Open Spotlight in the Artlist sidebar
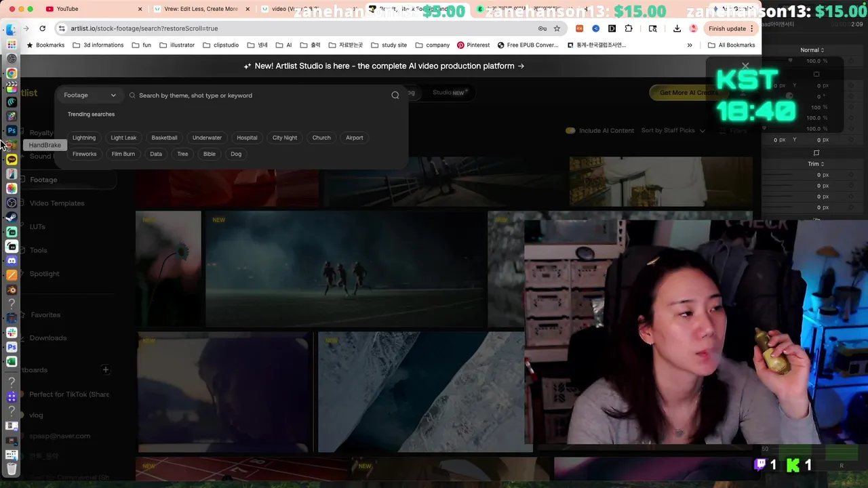Screen dimensions: 868x488 [x=44, y=274]
